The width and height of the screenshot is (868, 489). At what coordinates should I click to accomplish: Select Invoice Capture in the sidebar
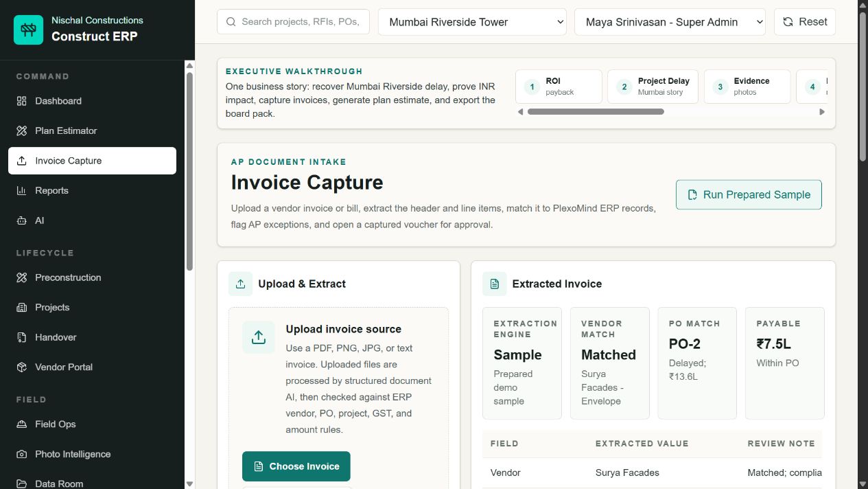coord(92,161)
